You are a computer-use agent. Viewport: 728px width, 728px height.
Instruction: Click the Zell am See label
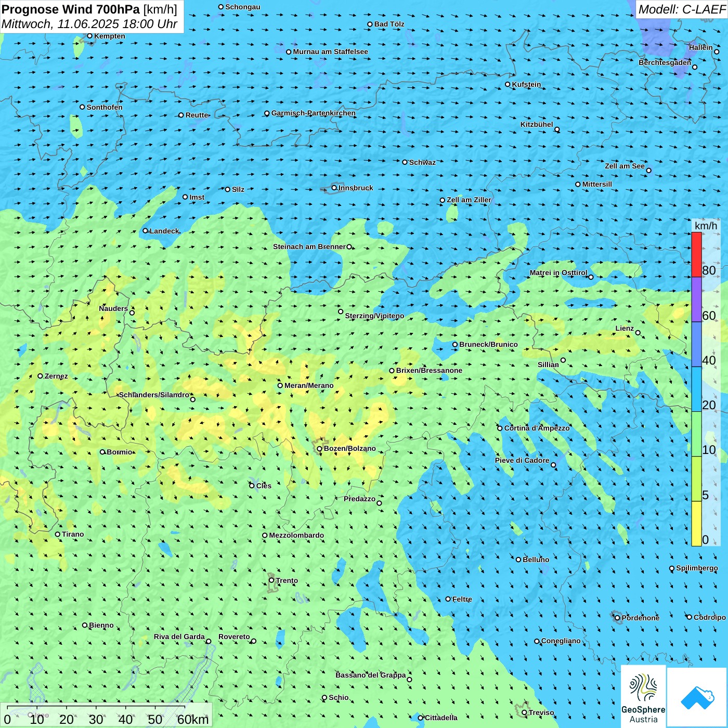pos(625,166)
